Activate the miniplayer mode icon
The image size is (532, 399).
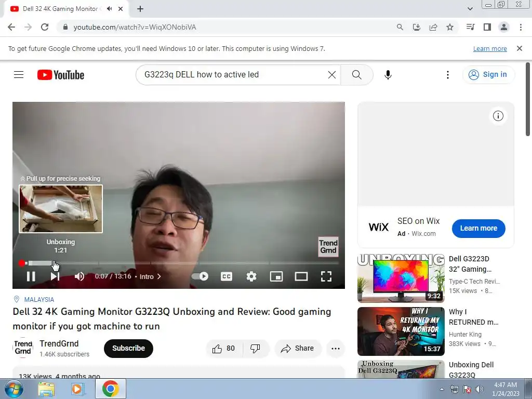pos(276,276)
